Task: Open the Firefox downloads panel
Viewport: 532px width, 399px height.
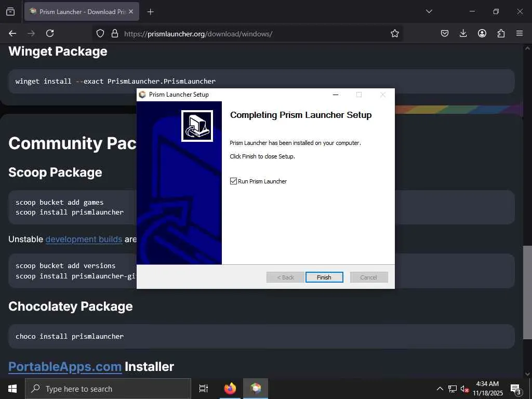Action: click(x=463, y=33)
